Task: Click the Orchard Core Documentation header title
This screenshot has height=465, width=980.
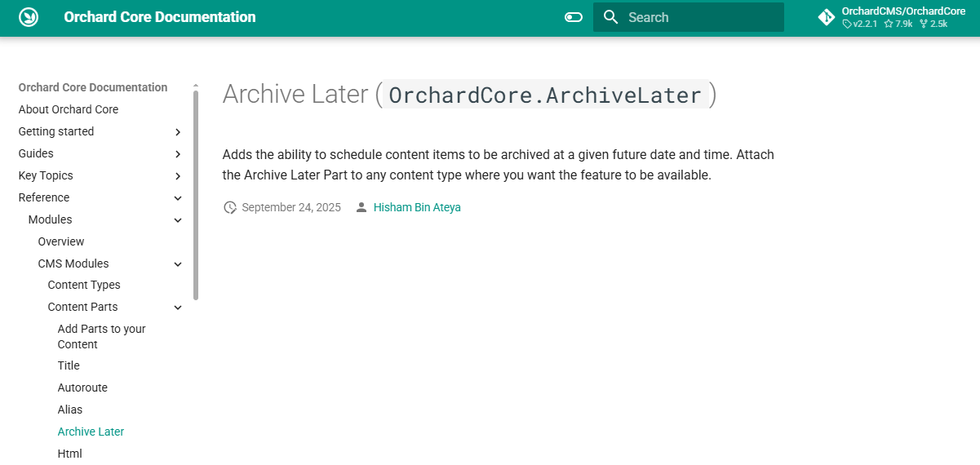Action: point(160,17)
